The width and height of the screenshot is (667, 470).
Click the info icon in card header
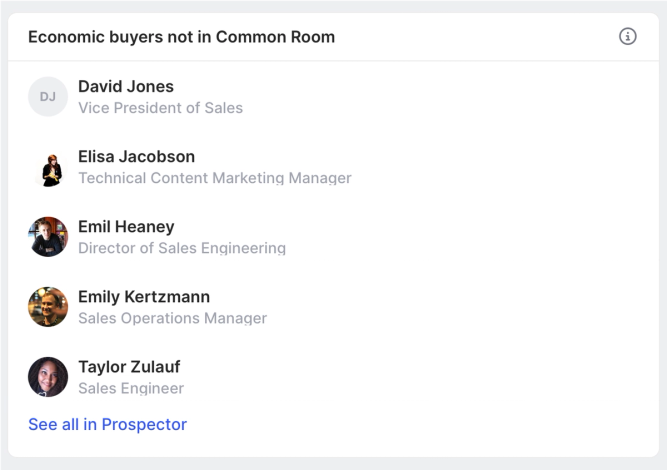point(628,37)
